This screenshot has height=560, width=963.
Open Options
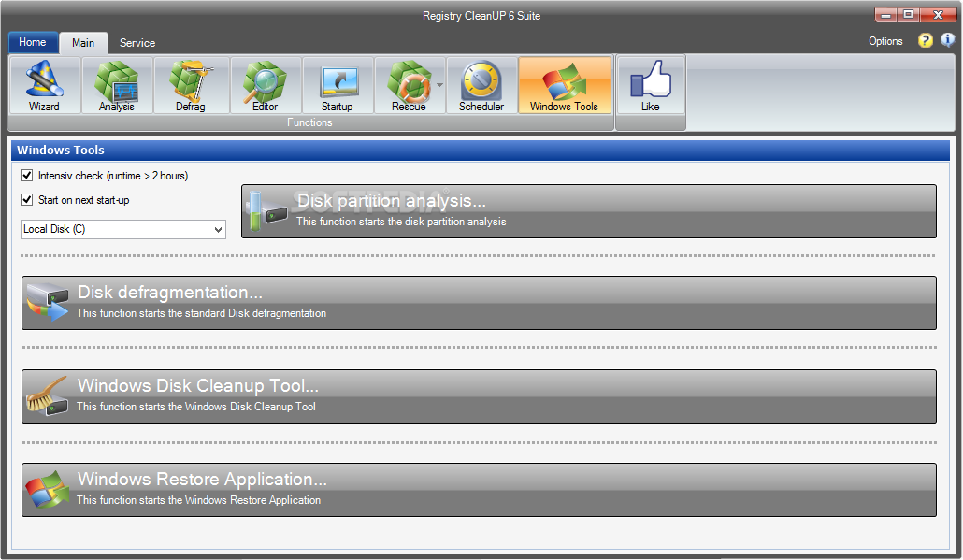[885, 41]
